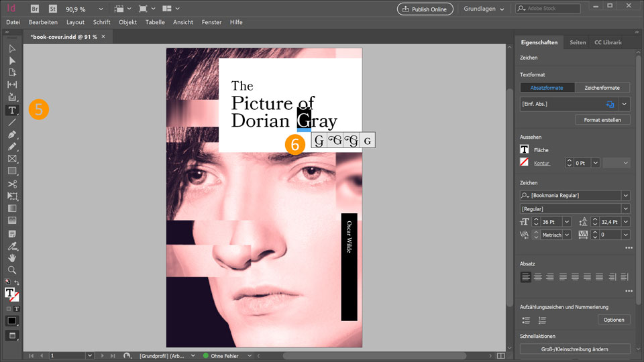Viewport: 644px width, 362px height.
Task: Click the Kerning icon in Zeichen section
Action: click(x=524, y=235)
